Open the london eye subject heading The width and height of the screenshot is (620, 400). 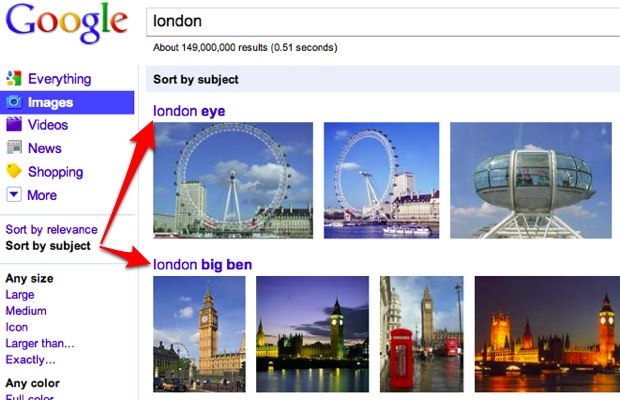[x=189, y=111]
